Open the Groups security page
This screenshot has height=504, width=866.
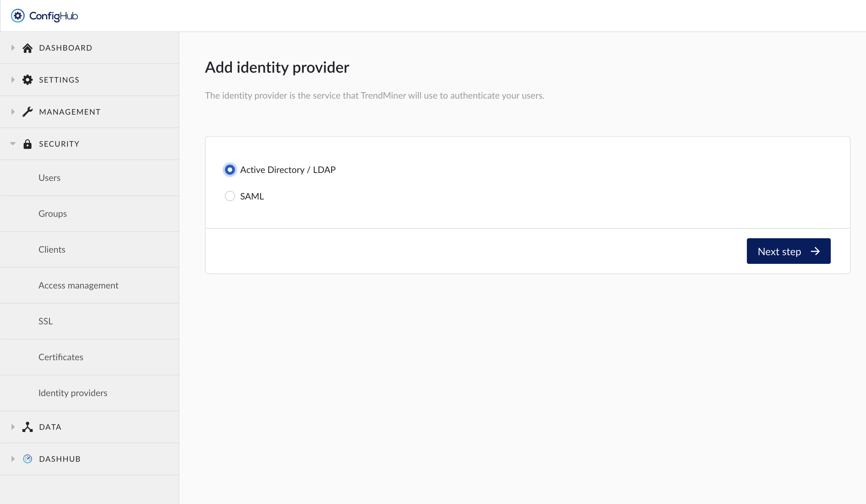[x=53, y=213]
